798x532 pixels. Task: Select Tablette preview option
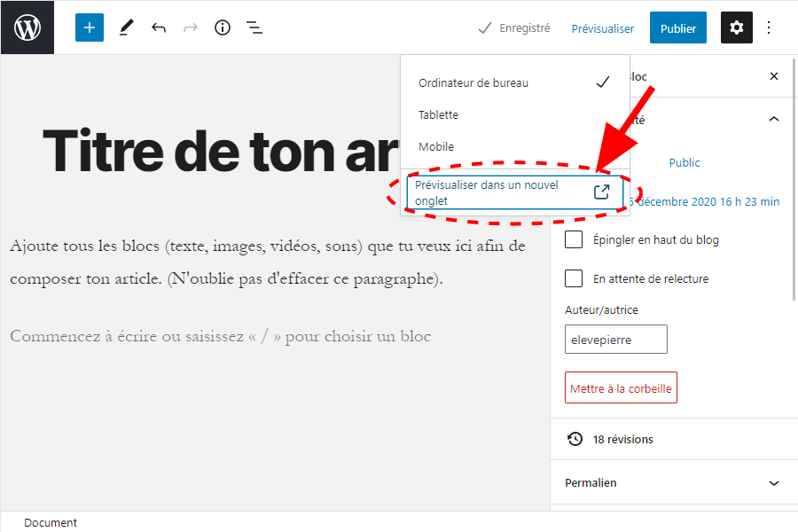click(x=438, y=114)
